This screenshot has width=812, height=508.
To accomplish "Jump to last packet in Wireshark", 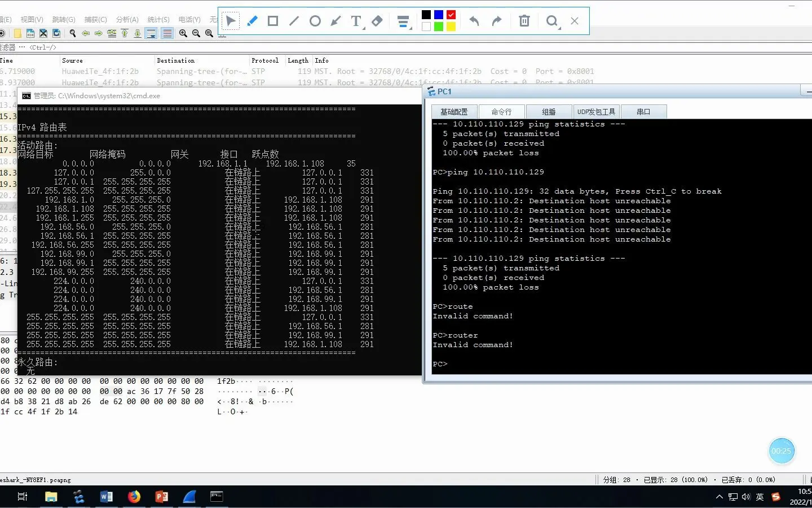I will click(138, 33).
